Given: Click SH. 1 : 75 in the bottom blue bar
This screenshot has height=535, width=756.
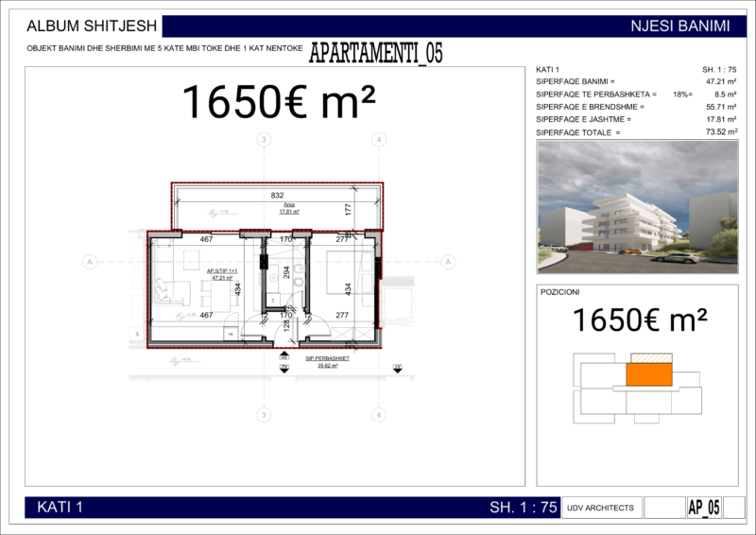Looking at the screenshot, I should [x=524, y=508].
